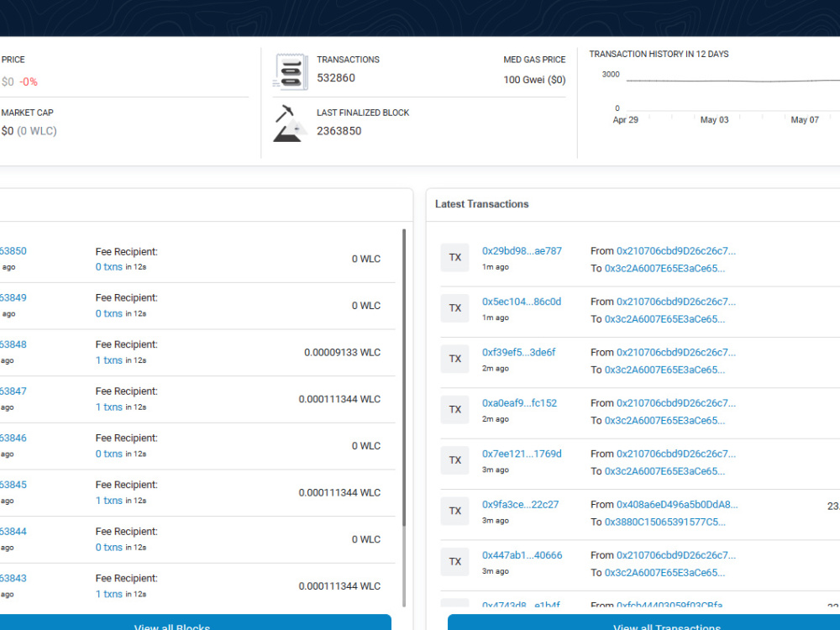840x630 pixels.
Task: Open From address of transaction 0x29bd98...ae787
Action: (676, 250)
